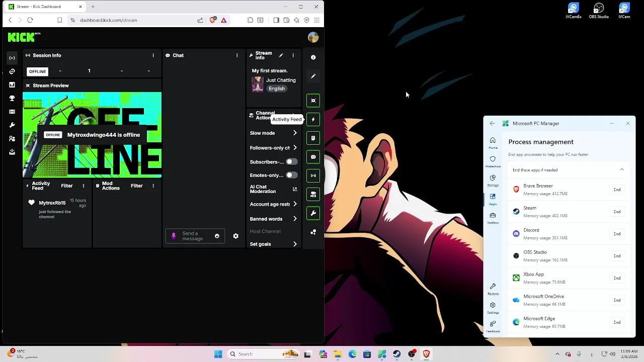
Task: Open chat settings gear icon
Action: [235, 236]
